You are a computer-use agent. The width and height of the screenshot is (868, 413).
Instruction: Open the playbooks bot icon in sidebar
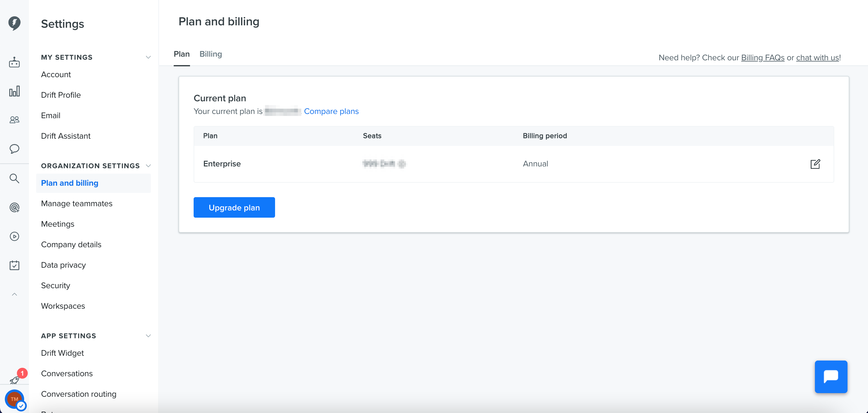click(14, 62)
